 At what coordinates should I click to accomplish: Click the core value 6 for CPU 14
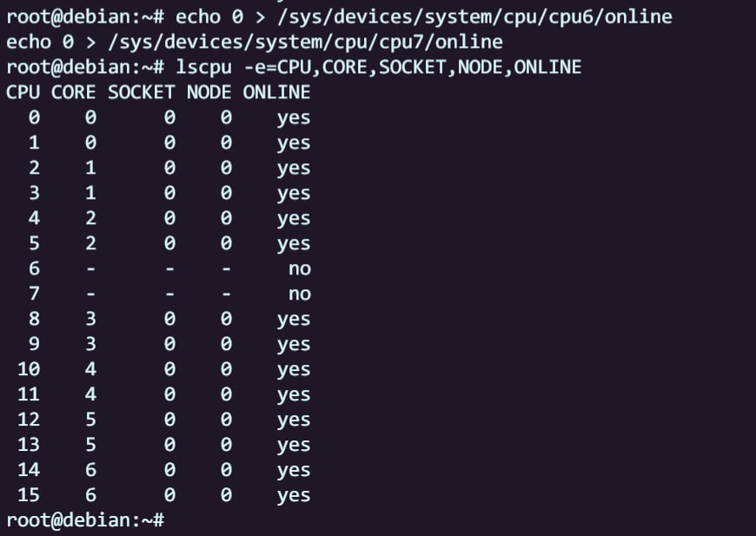[90, 471]
